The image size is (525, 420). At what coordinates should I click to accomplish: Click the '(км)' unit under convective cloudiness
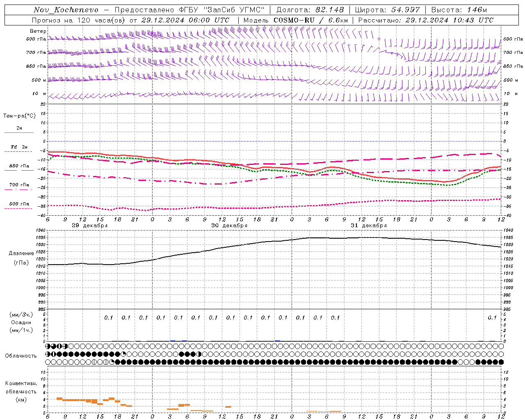(21, 399)
